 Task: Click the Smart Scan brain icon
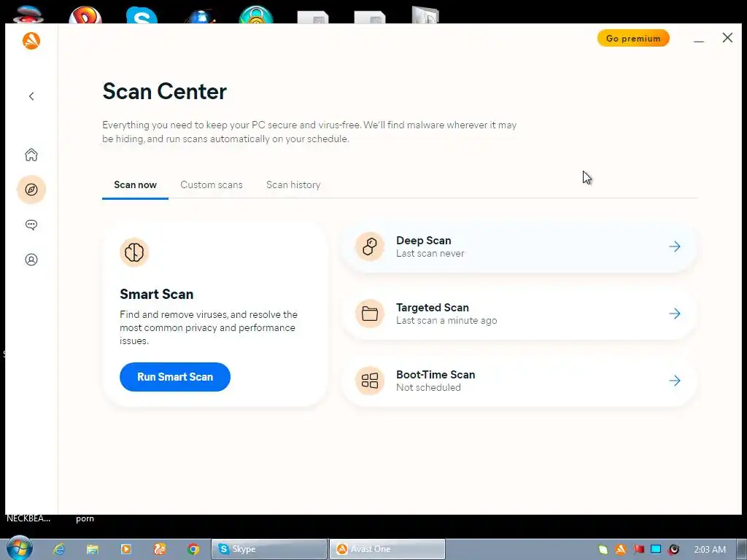point(134,252)
